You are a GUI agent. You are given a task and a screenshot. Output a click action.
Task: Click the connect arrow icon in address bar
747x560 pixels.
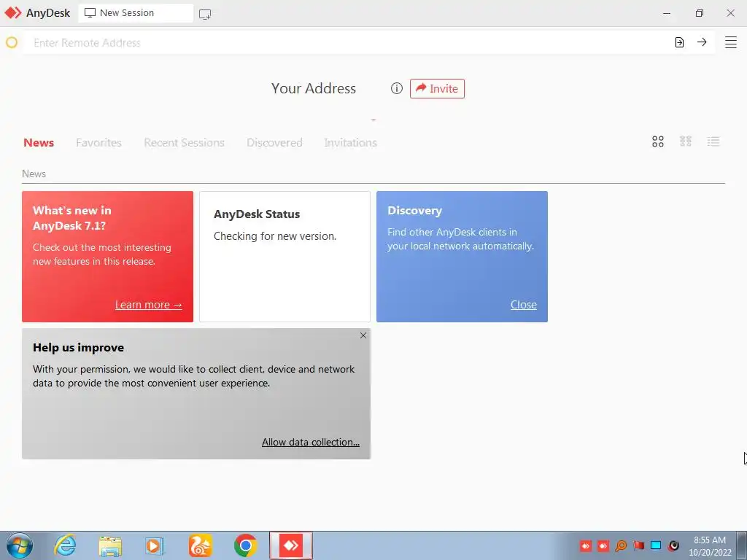click(x=702, y=42)
